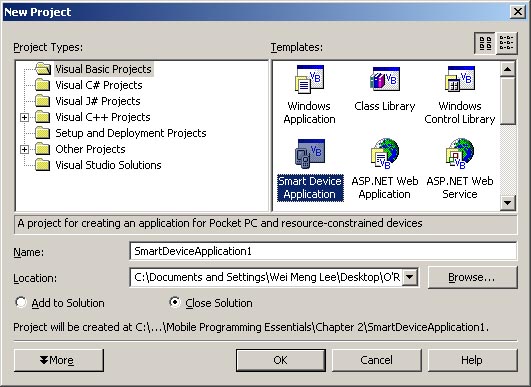
Task: Click the Cancel button
Action: (377, 360)
